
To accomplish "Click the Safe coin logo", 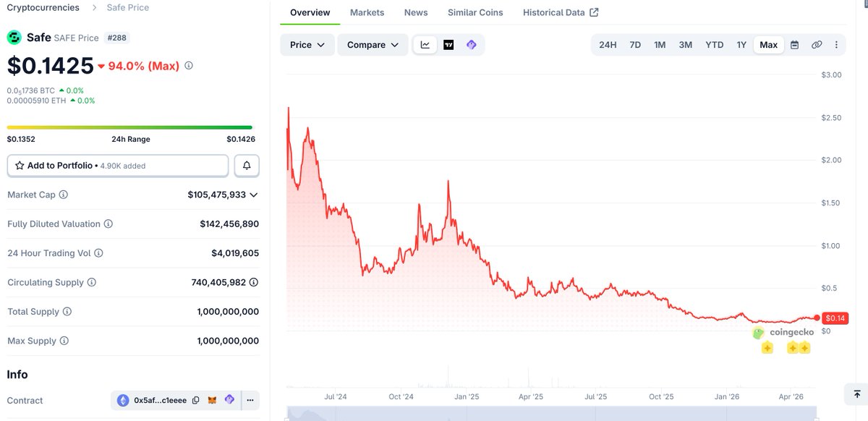I will coord(14,37).
